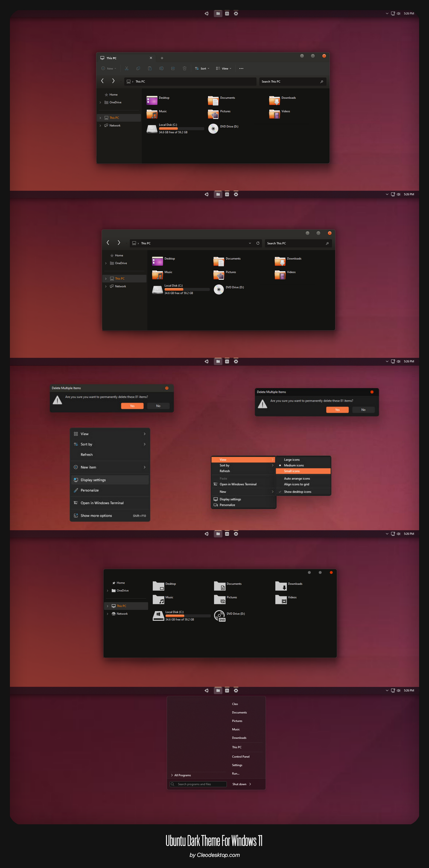Expand All Programs in Start menu
The image size is (429, 868).
(181, 775)
